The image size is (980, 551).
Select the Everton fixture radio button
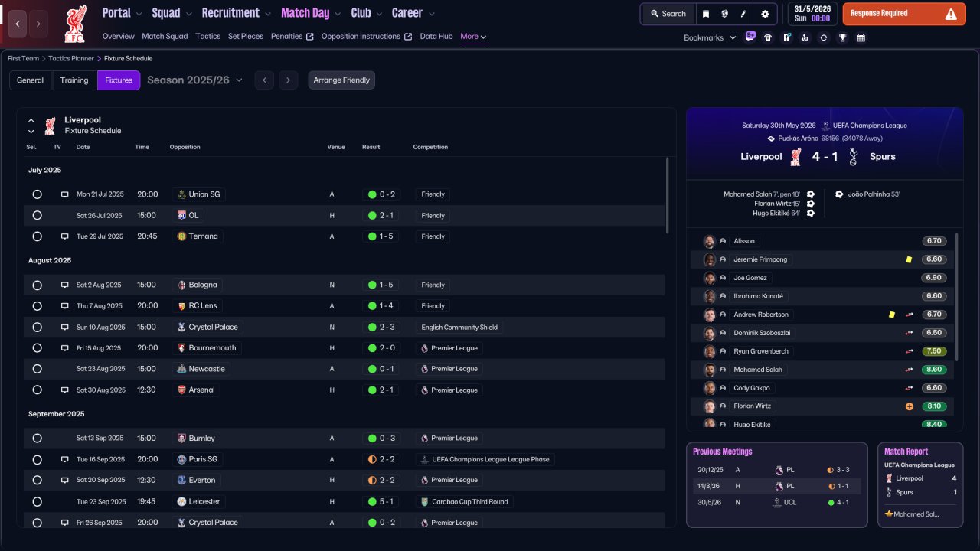pyautogui.click(x=37, y=480)
